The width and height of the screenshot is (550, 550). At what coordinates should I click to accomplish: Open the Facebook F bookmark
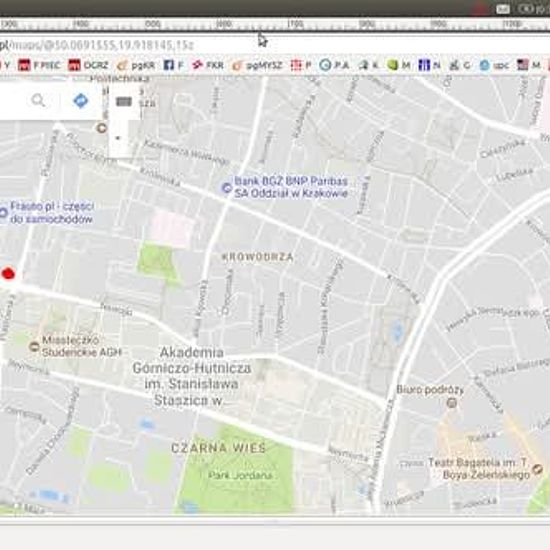pos(173,65)
